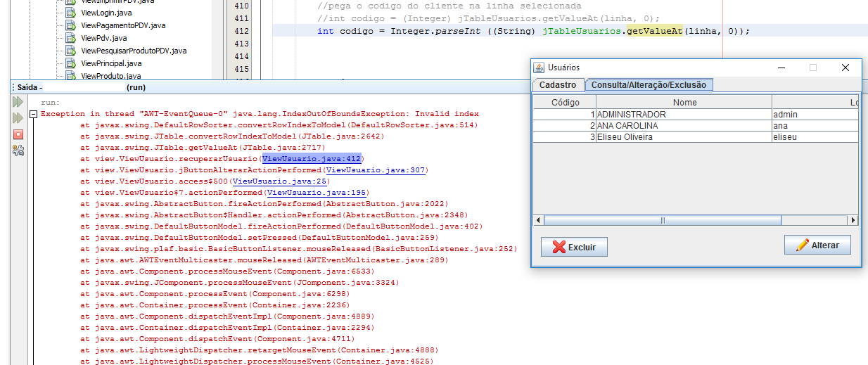Click the file icon beside ViewPesquisarProdutoPDV.java
This screenshot has height=365, width=868.
tap(70, 51)
